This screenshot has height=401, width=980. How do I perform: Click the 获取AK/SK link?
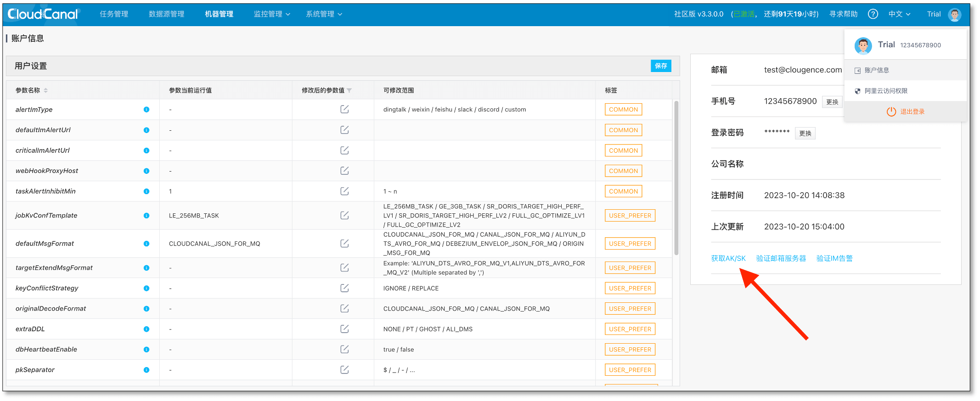(x=728, y=258)
